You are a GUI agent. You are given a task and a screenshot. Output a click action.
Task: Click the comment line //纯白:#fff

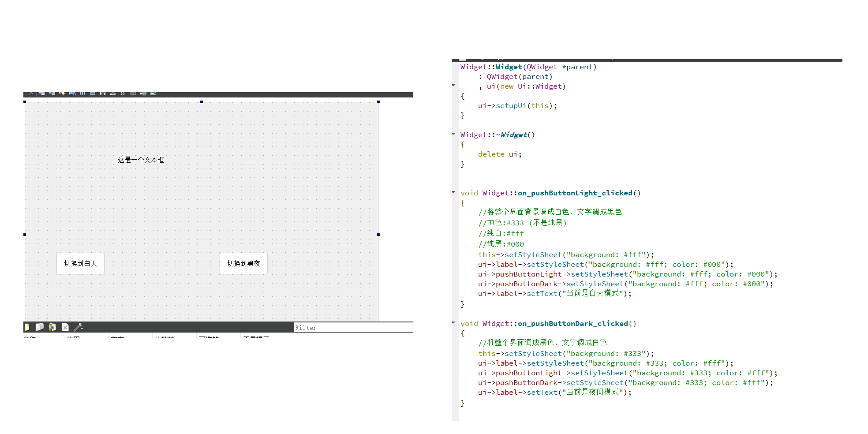[x=501, y=233]
